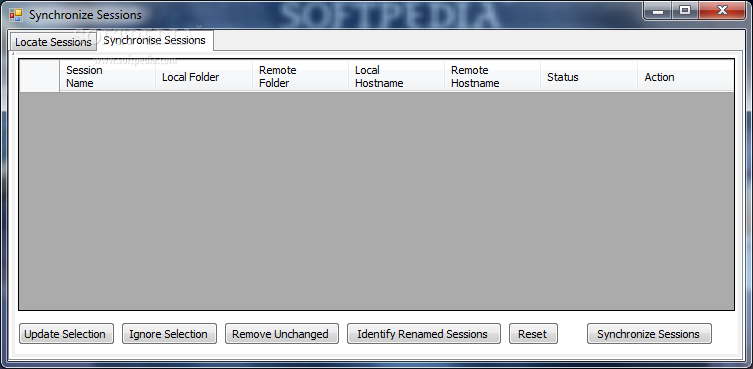Click Identify Renamed Sessions button
Viewport: 753px width, 369px height.
click(424, 334)
